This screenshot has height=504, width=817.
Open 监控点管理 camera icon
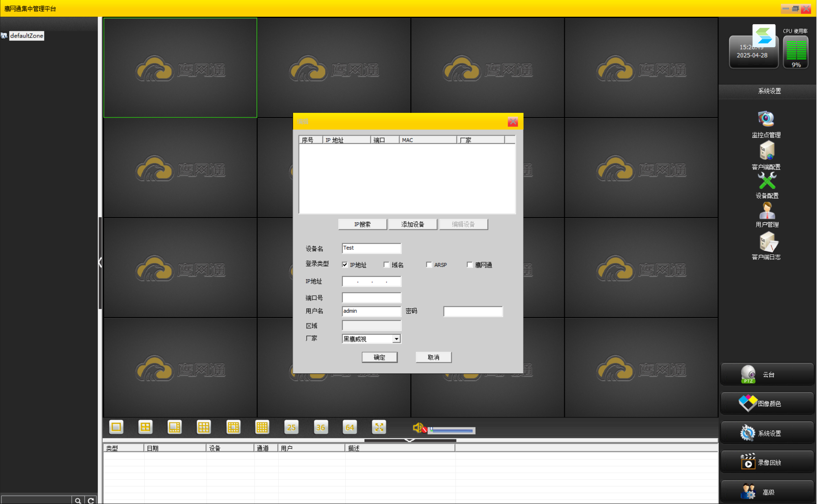pyautogui.click(x=766, y=119)
